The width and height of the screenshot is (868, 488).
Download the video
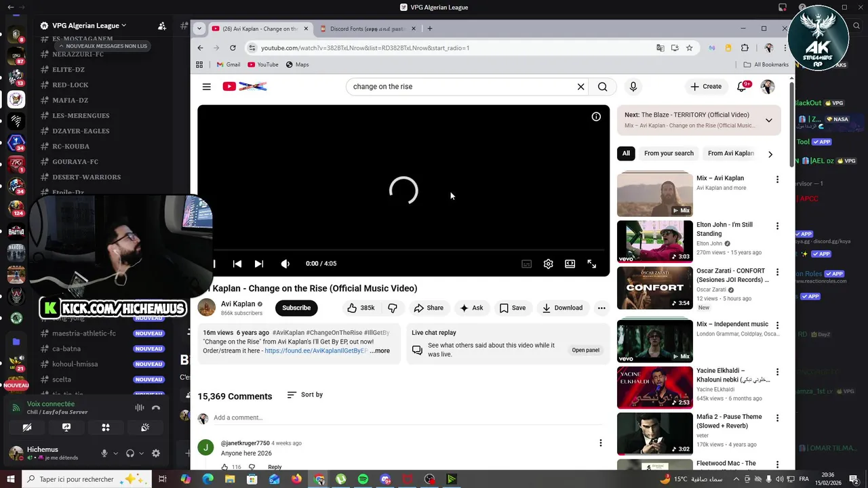(x=562, y=308)
